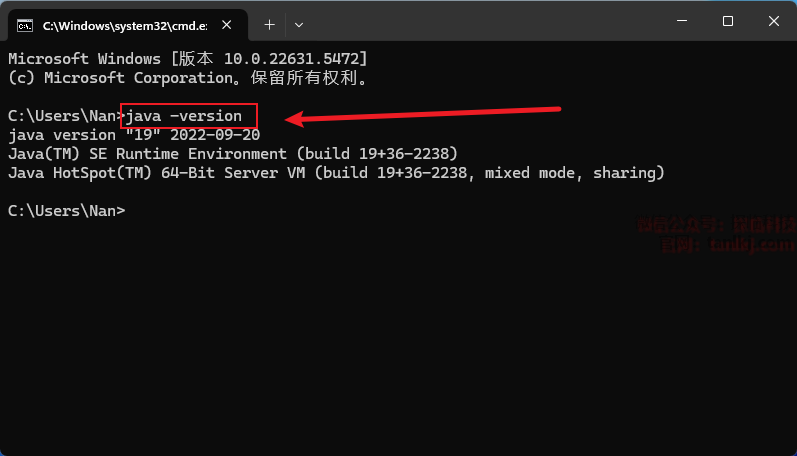
Task: Select the C:\Windows\system32\cmd.exe tab
Action: (120, 23)
